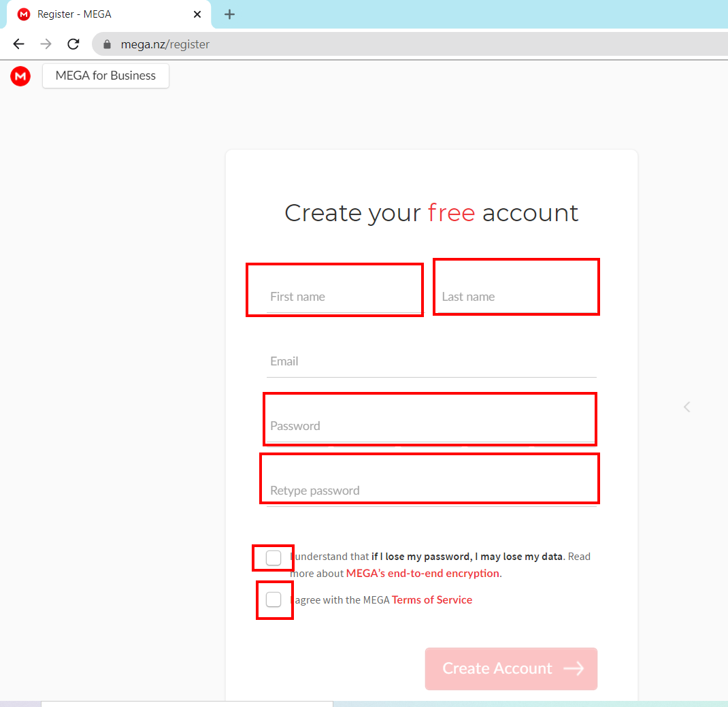Click the padlock site info icon
The height and width of the screenshot is (707, 728).
click(x=107, y=44)
